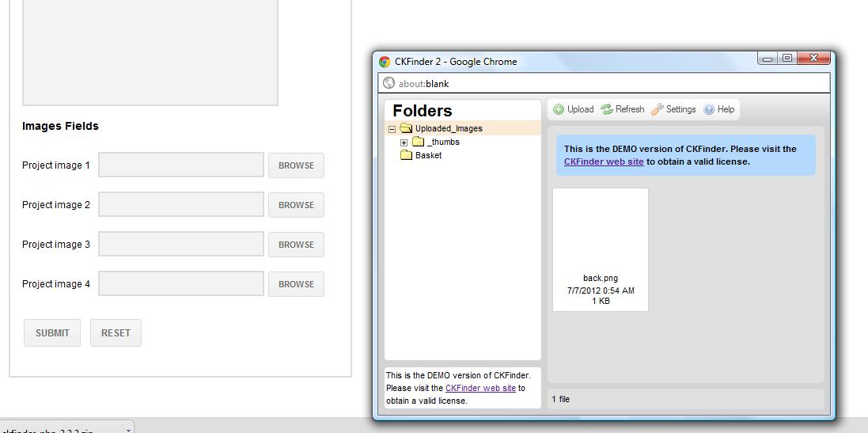Click the Upload toolbar button in CKFinder
This screenshot has height=433, width=868.
[574, 109]
